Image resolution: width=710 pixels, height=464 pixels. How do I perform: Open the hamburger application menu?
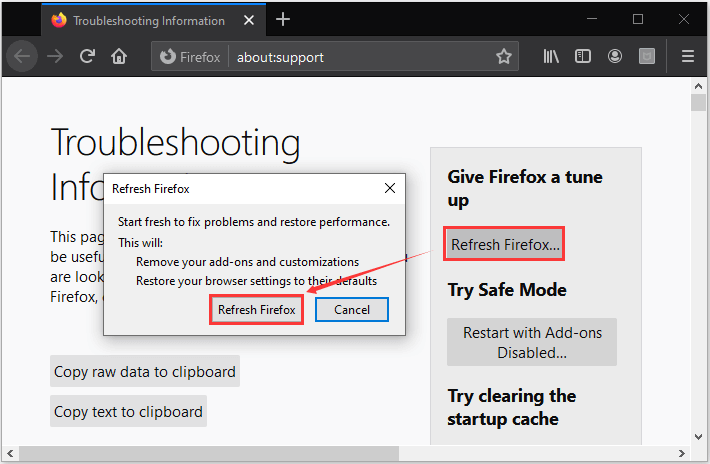pos(687,57)
